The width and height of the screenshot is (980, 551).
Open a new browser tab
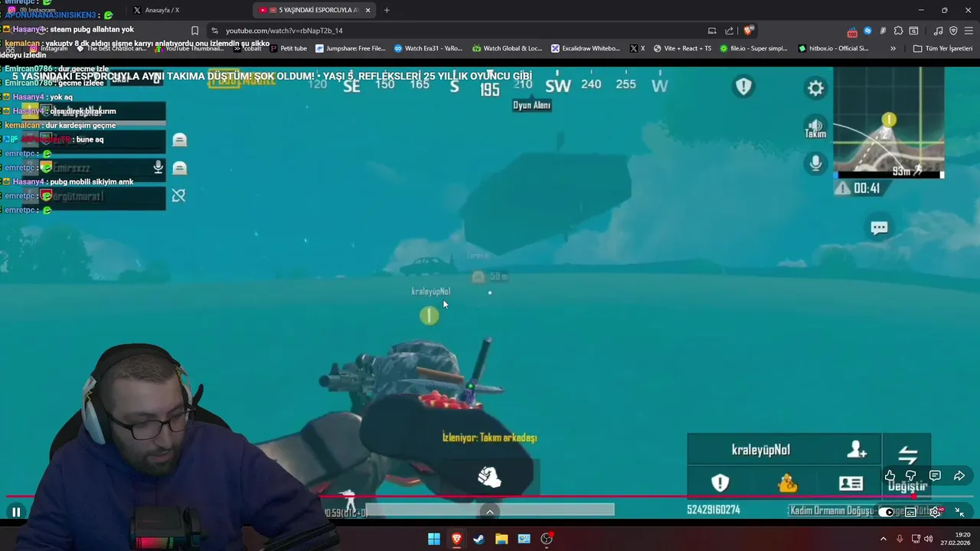(387, 10)
